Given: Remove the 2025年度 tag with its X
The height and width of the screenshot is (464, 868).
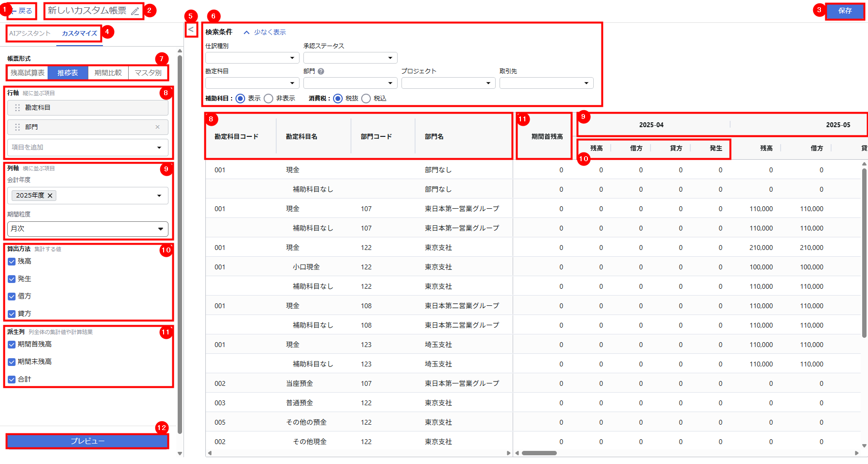Looking at the screenshot, I should (x=50, y=196).
